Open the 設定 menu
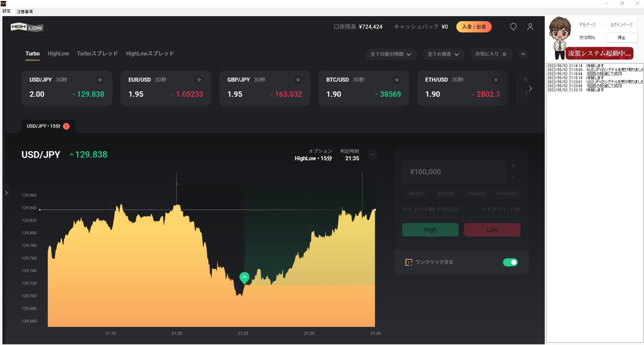 click(7, 11)
